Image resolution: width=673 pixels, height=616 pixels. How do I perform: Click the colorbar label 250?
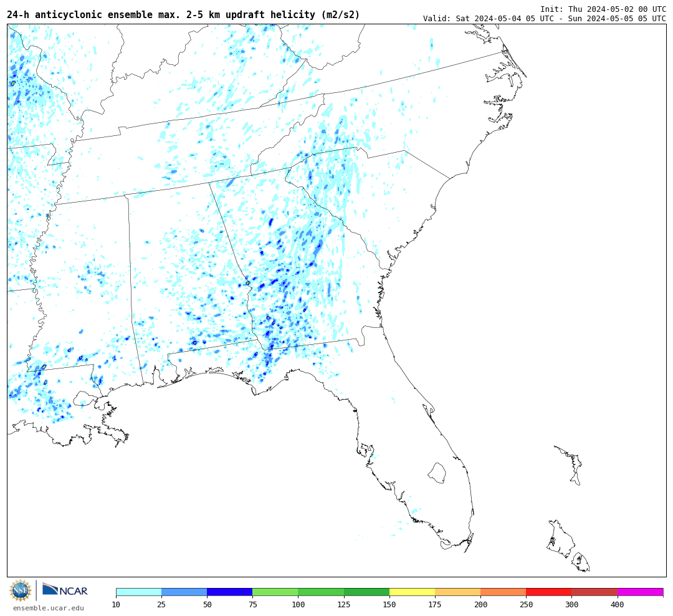(526, 604)
